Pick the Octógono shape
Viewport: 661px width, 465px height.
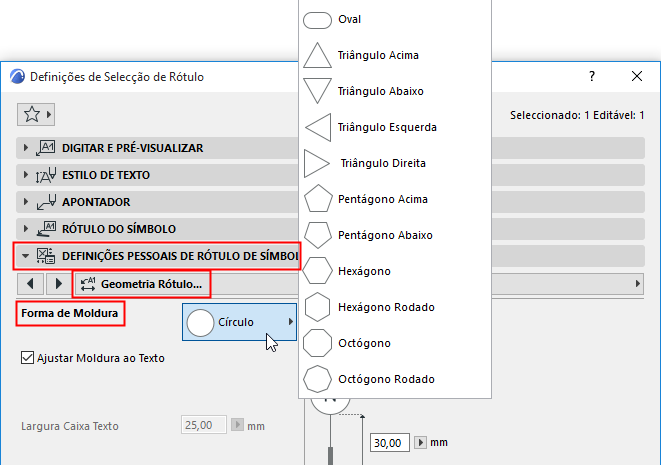click(x=395, y=343)
